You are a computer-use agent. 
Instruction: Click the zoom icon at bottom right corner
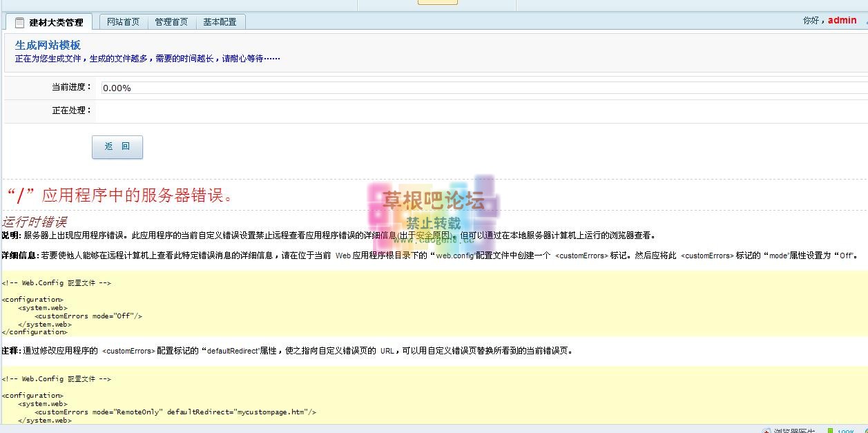(x=865, y=430)
